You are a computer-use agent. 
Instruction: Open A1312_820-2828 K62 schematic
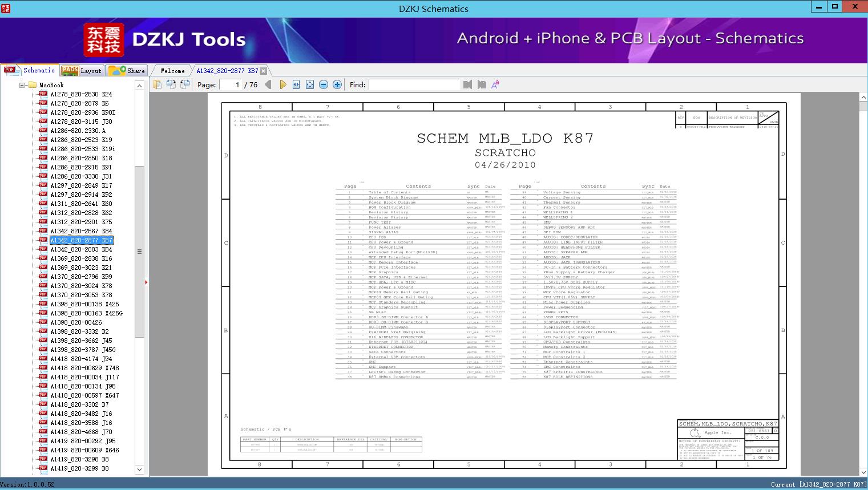(x=81, y=213)
